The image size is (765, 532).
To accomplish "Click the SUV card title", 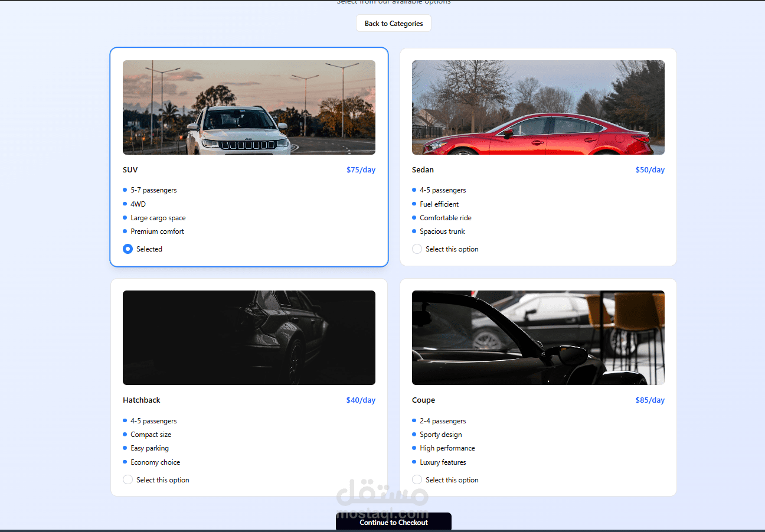I will pos(130,169).
